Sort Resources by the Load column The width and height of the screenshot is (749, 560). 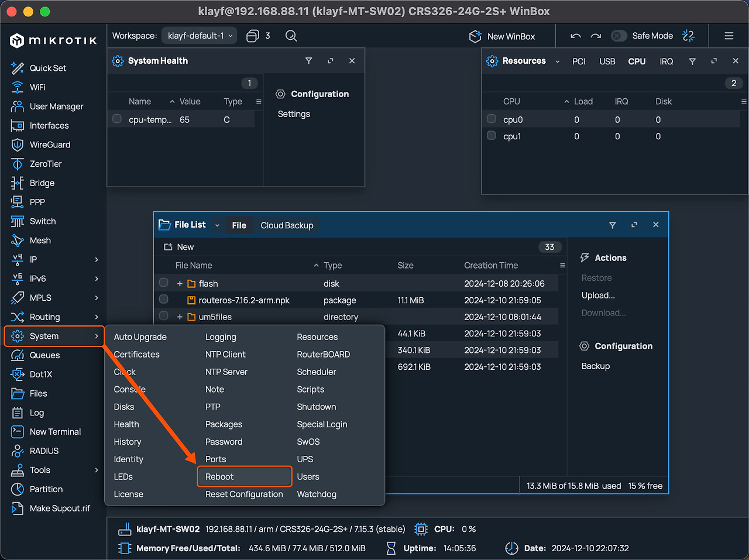tap(583, 101)
